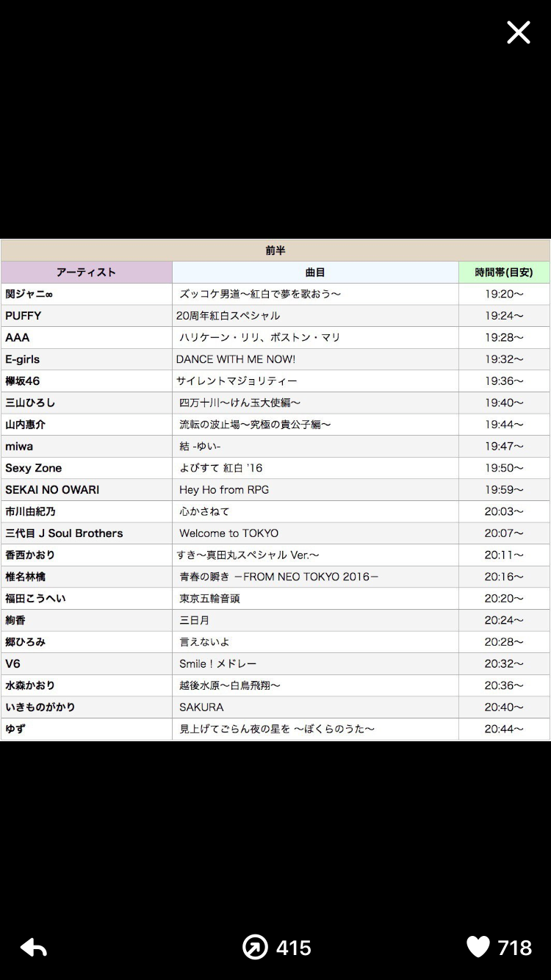Screen dimensions: 551x980
Task: Select the SEKAI NO OWARI artist cell
Action: click(87, 489)
